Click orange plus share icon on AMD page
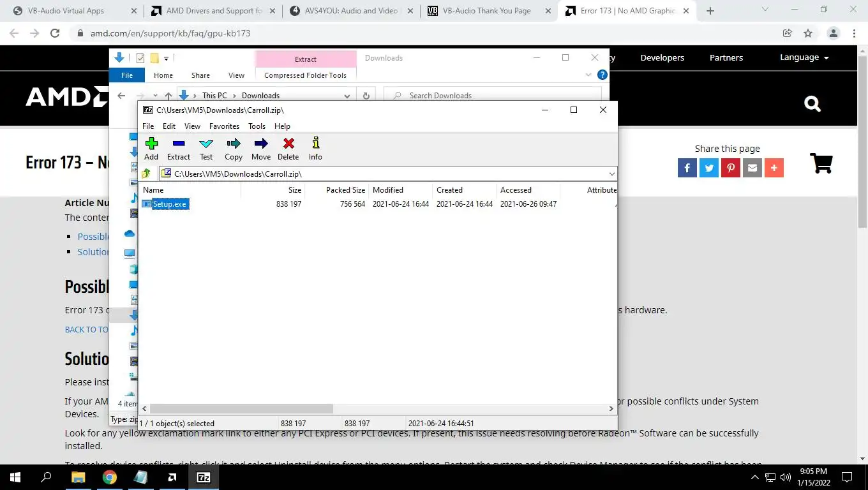 pyautogui.click(x=774, y=168)
